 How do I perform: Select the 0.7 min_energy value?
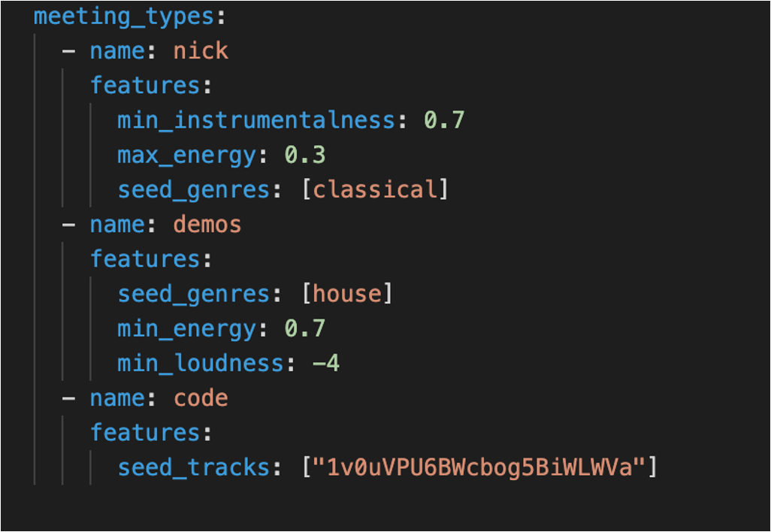coord(305,328)
